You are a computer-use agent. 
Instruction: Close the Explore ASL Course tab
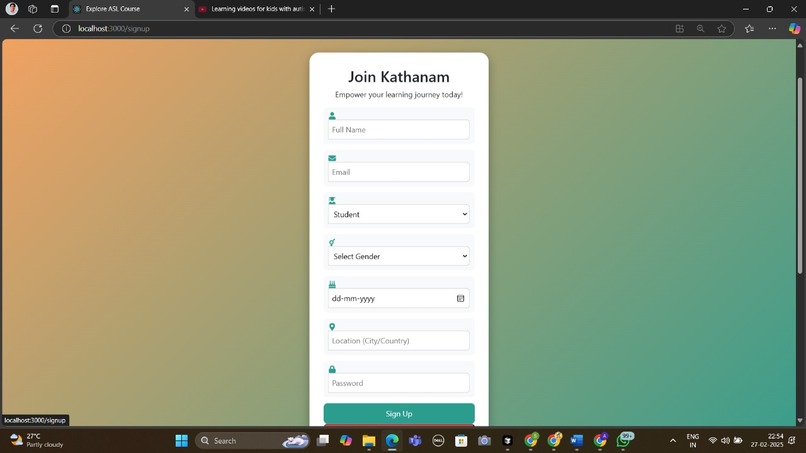tap(187, 9)
